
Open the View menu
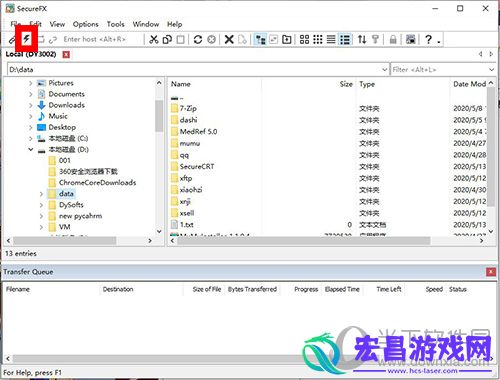click(57, 24)
